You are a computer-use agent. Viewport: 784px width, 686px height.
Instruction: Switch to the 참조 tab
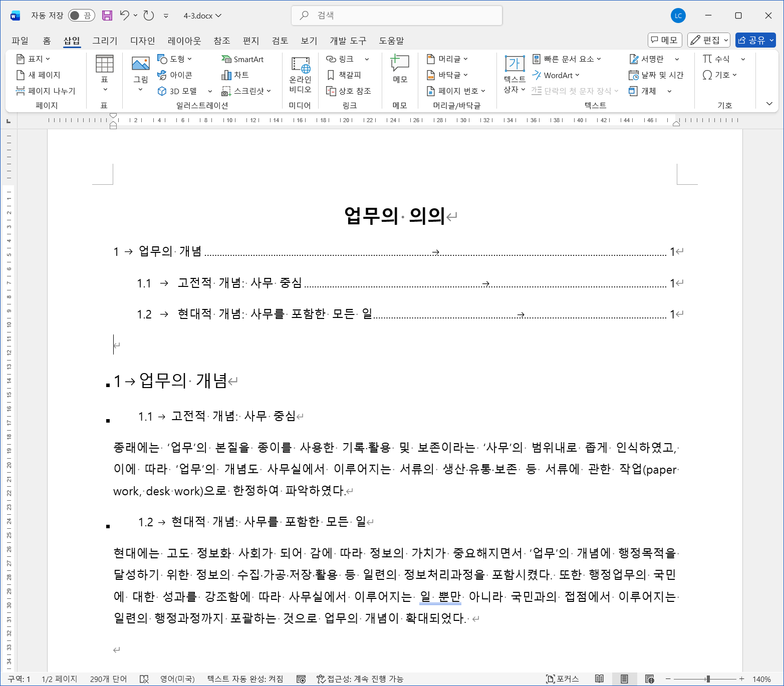tap(221, 41)
